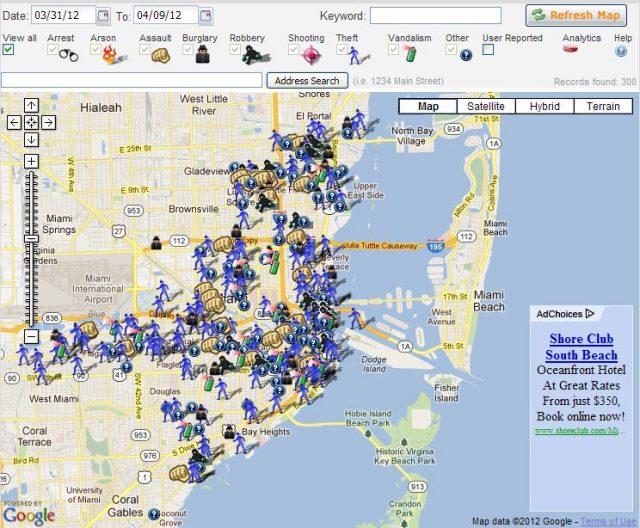This screenshot has height=528, width=640.
Task: Click the masked Burglary icon
Action: click(x=202, y=54)
